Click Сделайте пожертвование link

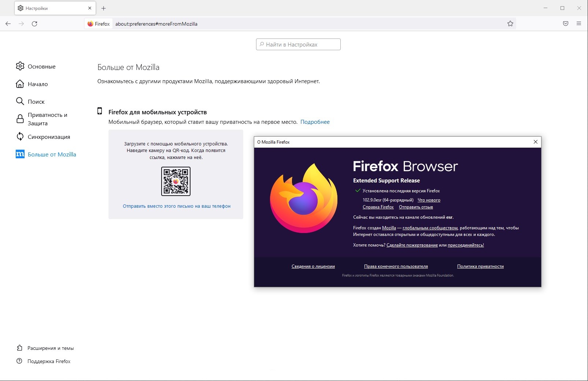(x=412, y=245)
